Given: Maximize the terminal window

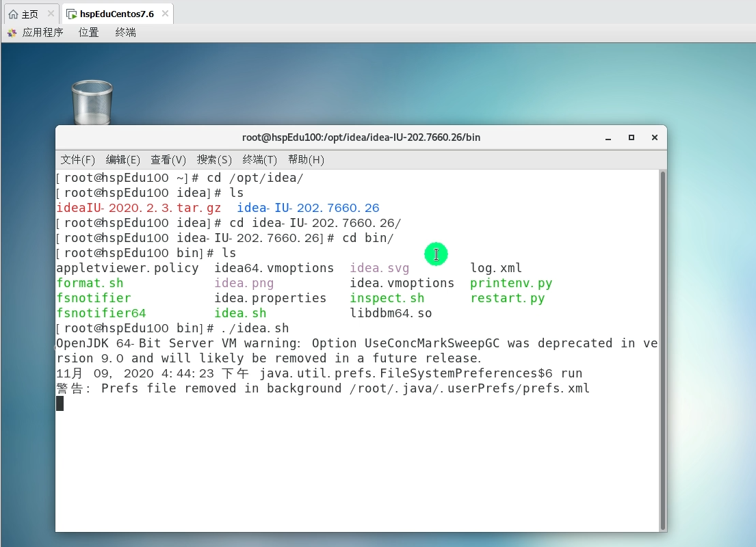Looking at the screenshot, I should coord(631,138).
